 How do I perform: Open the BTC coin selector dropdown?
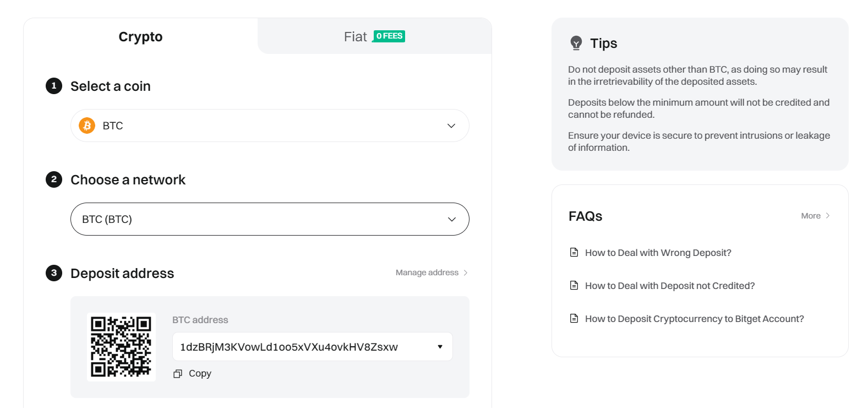click(x=270, y=126)
